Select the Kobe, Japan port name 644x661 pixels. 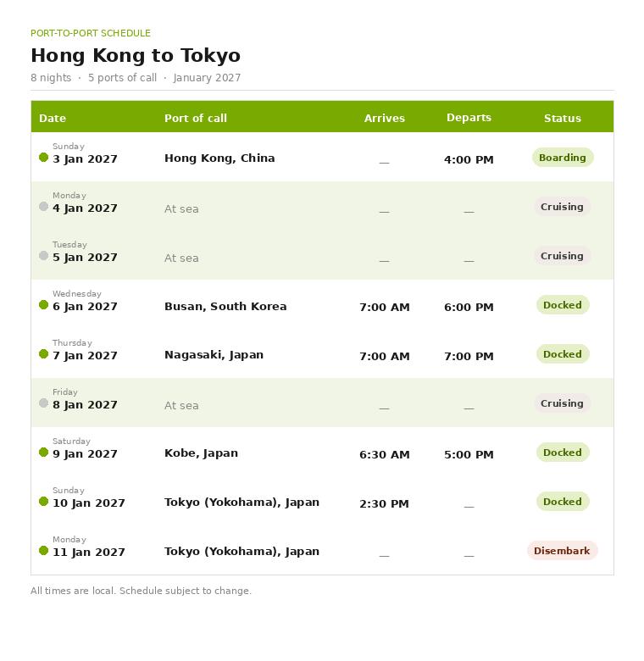201,453
